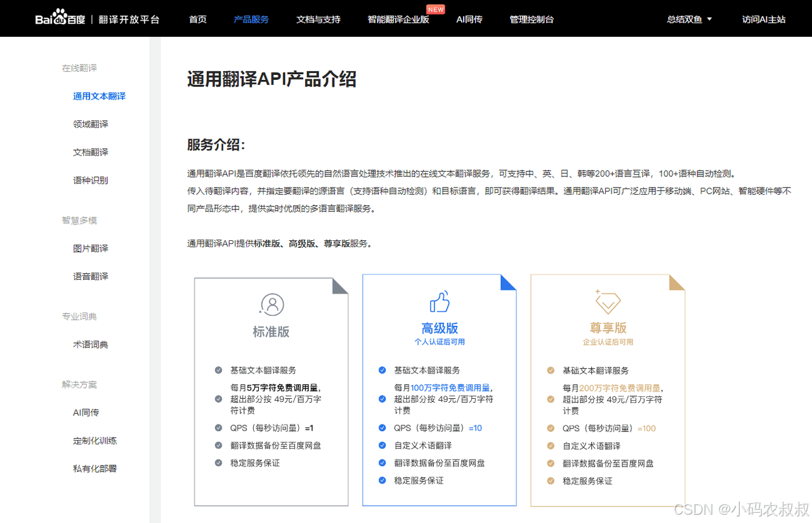Screen dimensions: 812x523
Task: Click the 通用翻译API产品介绍 heading
Action: click(272, 79)
